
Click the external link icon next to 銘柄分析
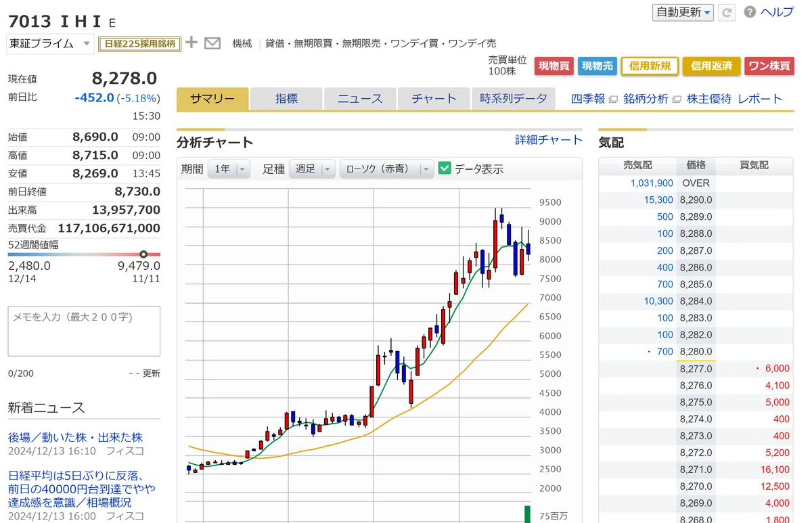click(x=675, y=99)
